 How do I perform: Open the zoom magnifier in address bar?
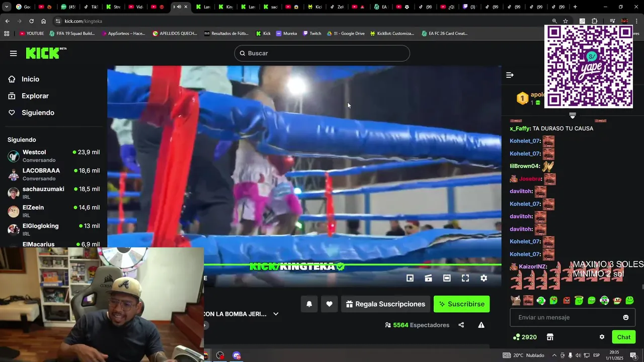(554, 21)
